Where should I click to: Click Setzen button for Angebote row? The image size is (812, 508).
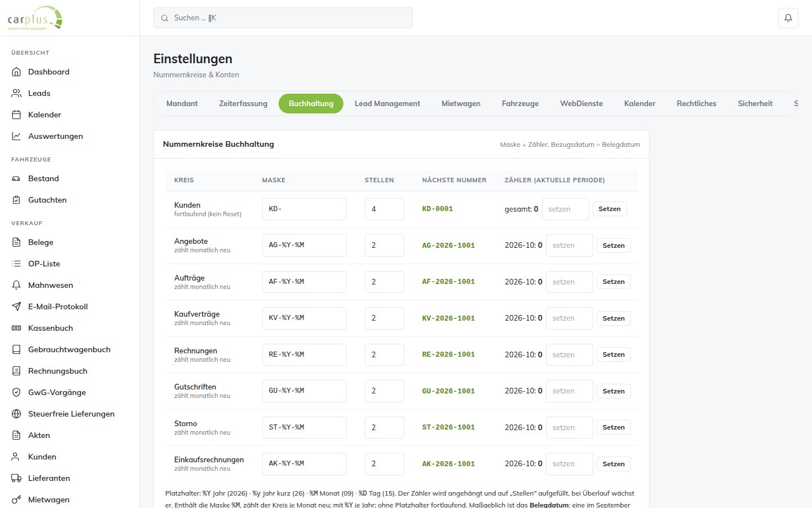coord(614,246)
